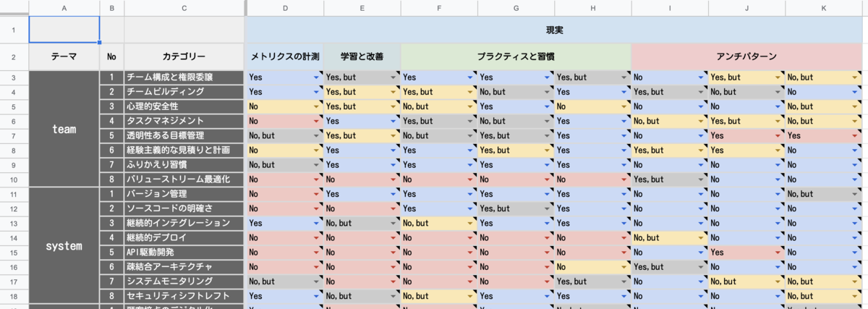Click the テーマ header cell
This screenshot has height=309, width=868.
pos(64,56)
